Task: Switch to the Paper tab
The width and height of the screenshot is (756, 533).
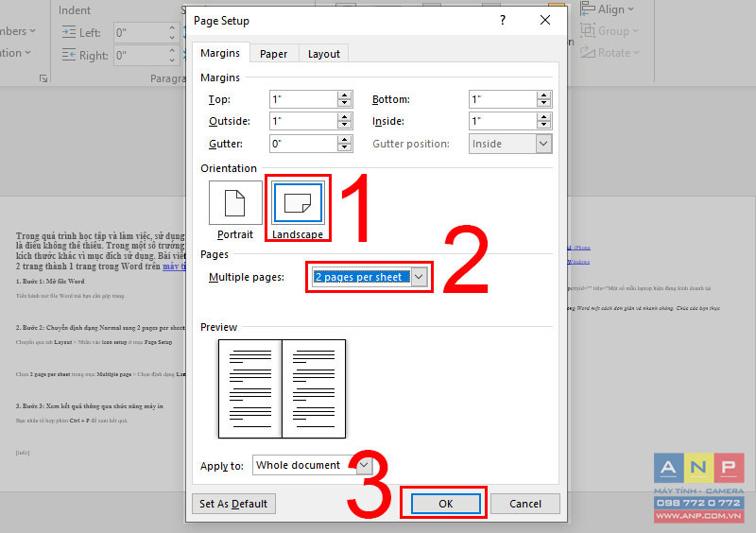Action: pyautogui.click(x=273, y=54)
